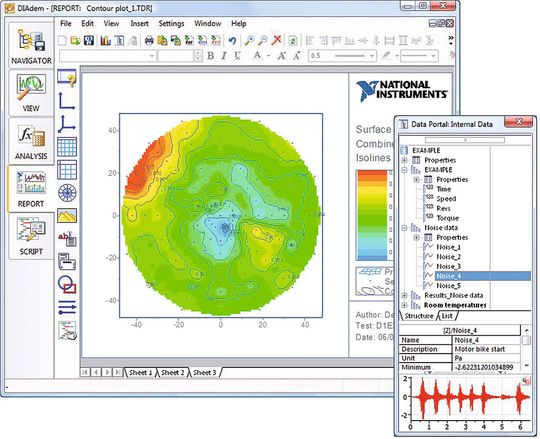Select the Torque channel
The image size is (540, 439).
447,218
